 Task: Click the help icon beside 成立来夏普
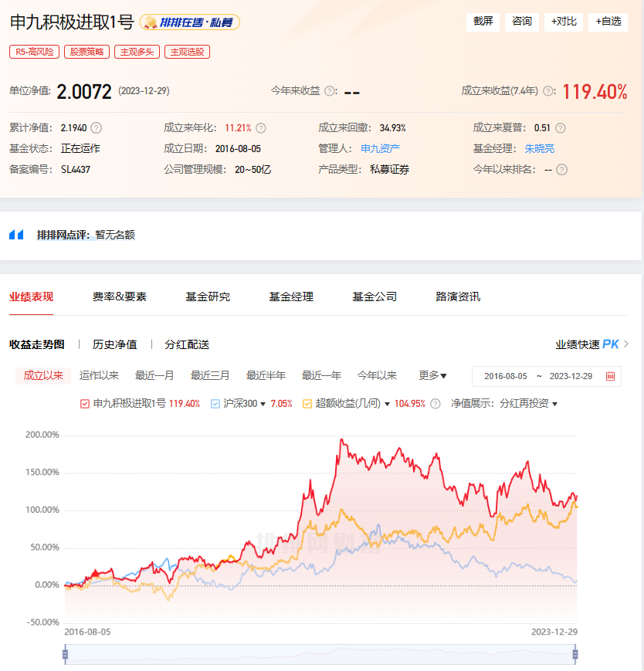click(x=560, y=128)
